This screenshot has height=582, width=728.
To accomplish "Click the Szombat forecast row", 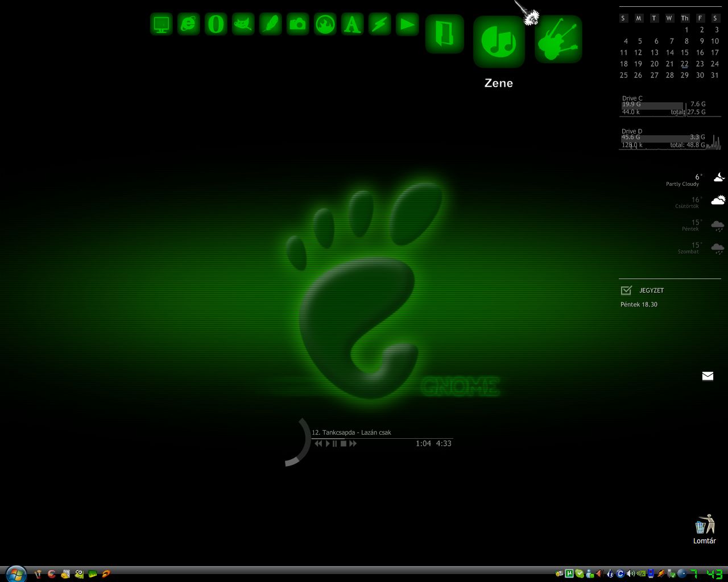I will click(x=701, y=248).
